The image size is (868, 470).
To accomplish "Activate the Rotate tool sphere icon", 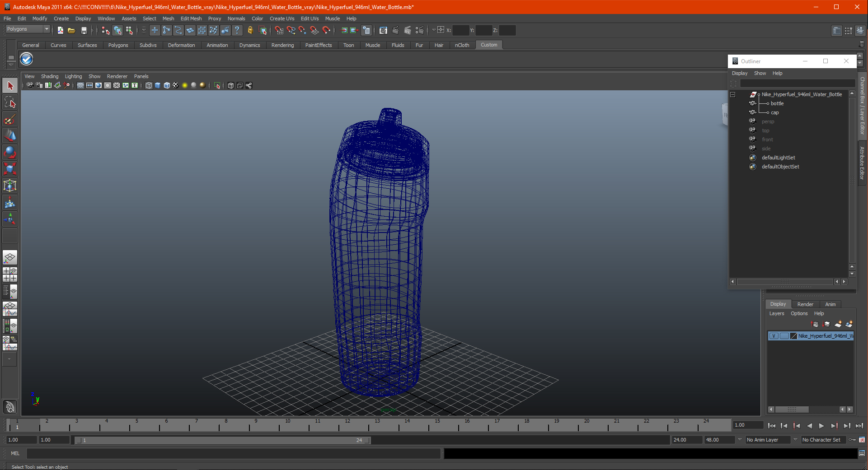I will pos(10,152).
